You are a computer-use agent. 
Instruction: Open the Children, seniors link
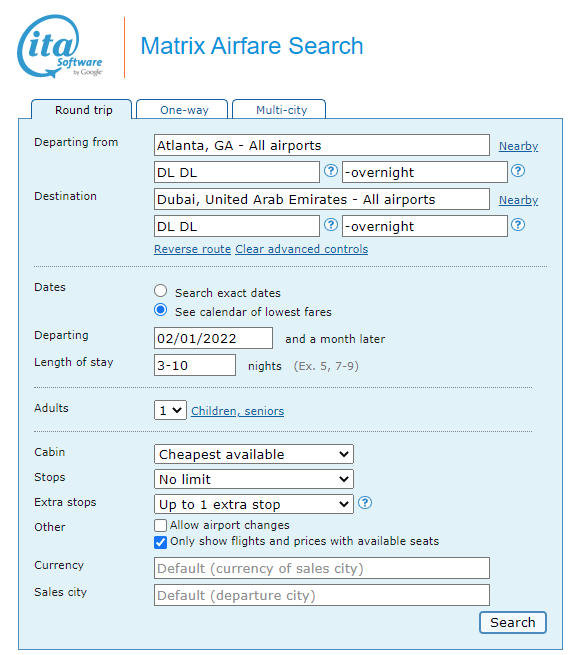[238, 411]
